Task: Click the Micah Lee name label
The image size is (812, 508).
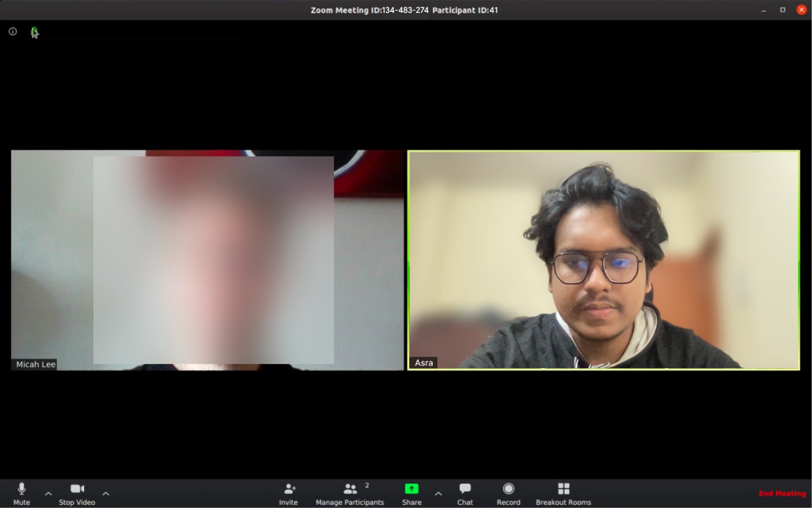Action: [x=35, y=364]
